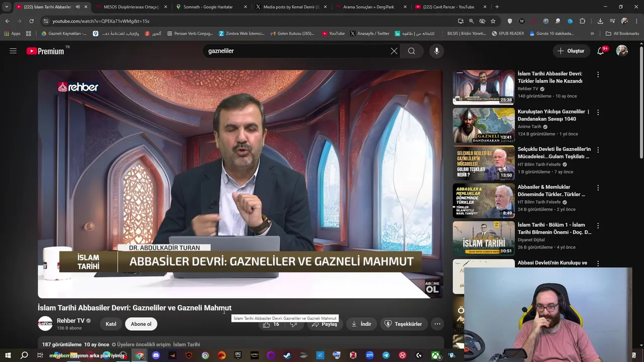Open options for Selçuklu Devleti video
The image size is (644, 362).
598,150
